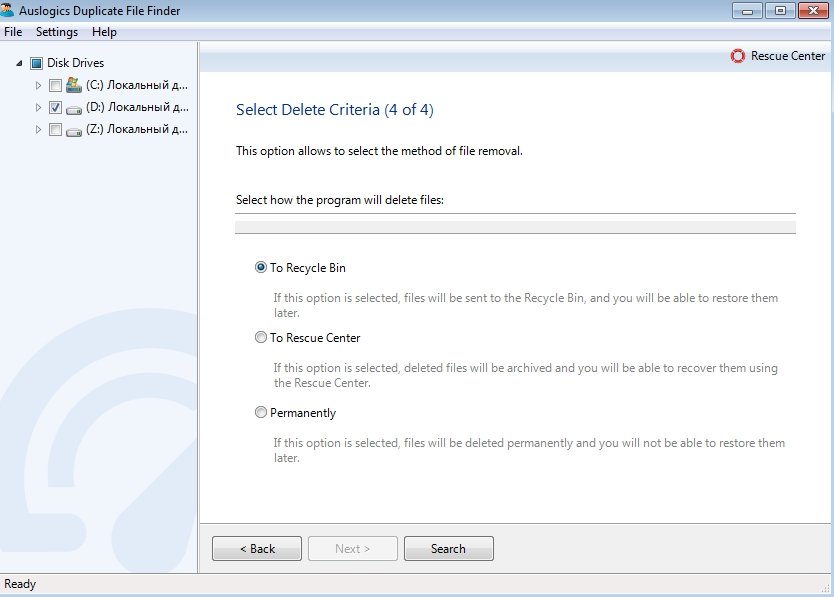Choose the To Rescue Center radio option
The image size is (834, 597).
(x=261, y=338)
